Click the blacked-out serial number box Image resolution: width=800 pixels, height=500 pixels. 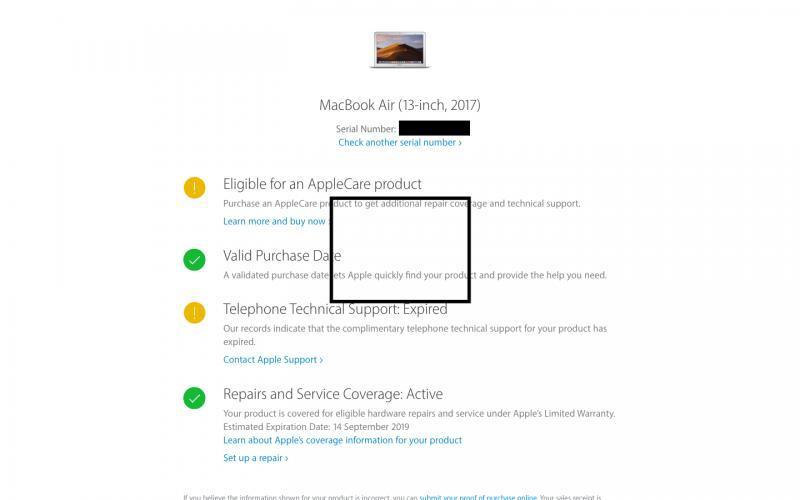pos(434,128)
